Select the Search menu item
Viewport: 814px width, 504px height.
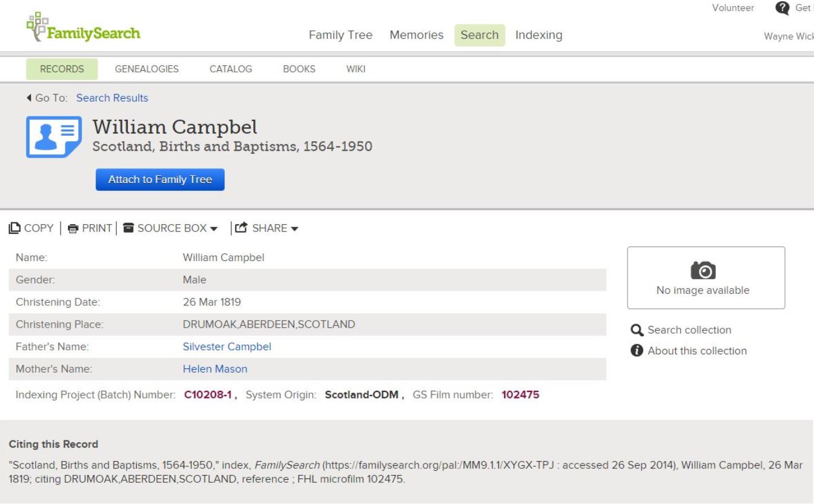point(480,35)
